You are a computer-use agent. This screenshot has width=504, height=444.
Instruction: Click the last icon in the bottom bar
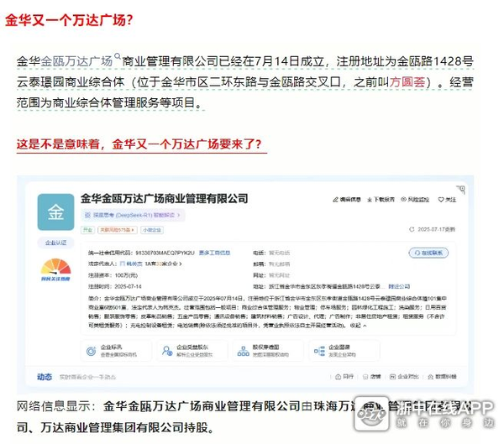coord(430,377)
